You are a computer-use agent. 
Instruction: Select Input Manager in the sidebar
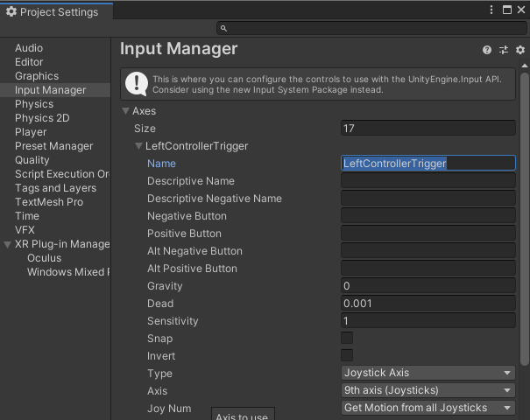55,90
